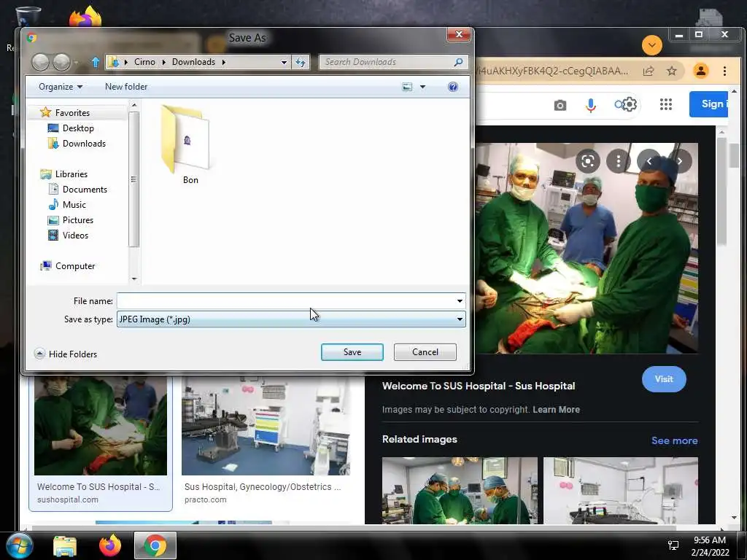Screen dimensions: 747x560
Task: Click the large preview surgery image
Action: click(x=587, y=248)
